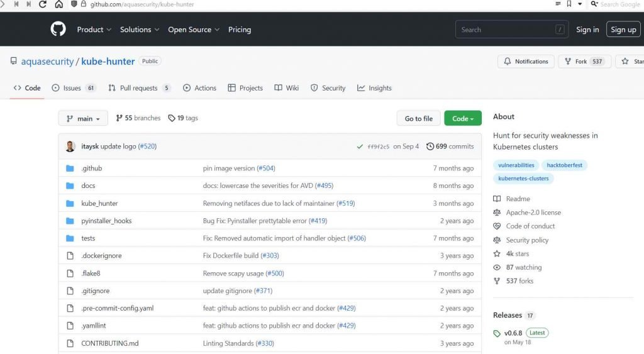Screen dimensions: 644x354
Task: Reload the page with the browser refresh icon
Action: tap(42, 4)
